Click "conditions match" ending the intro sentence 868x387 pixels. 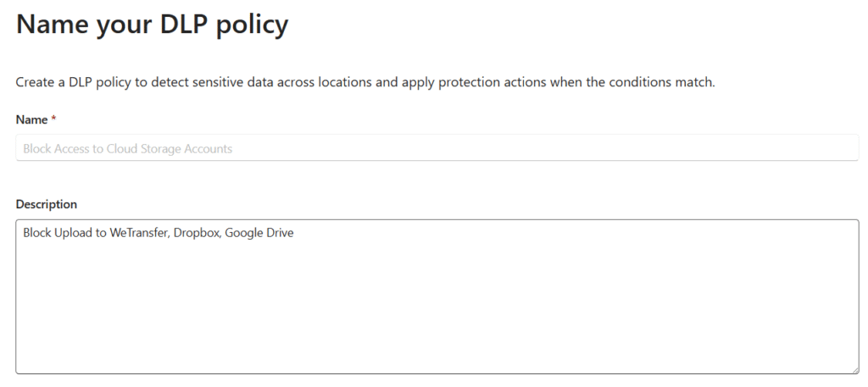(x=662, y=83)
